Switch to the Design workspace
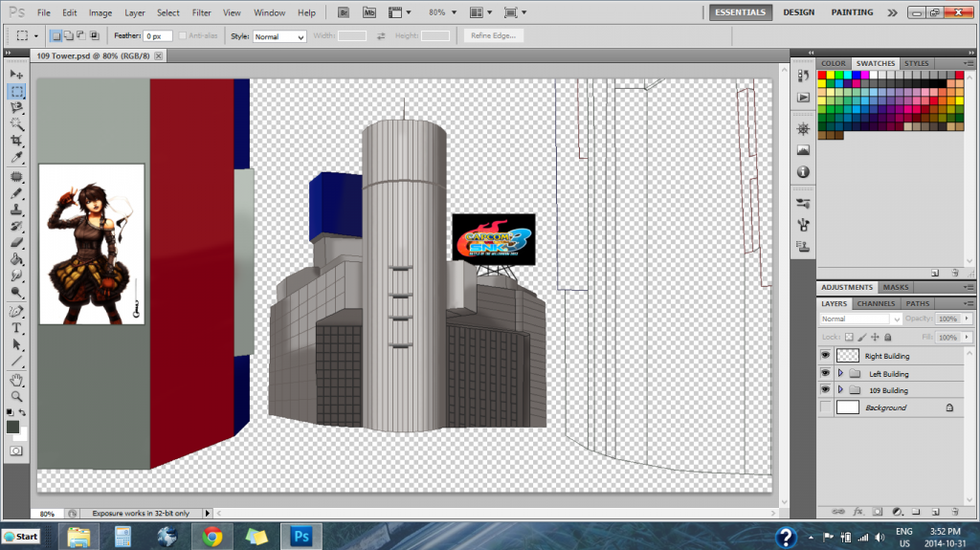Viewport: 980px width, 550px height. [799, 12]
